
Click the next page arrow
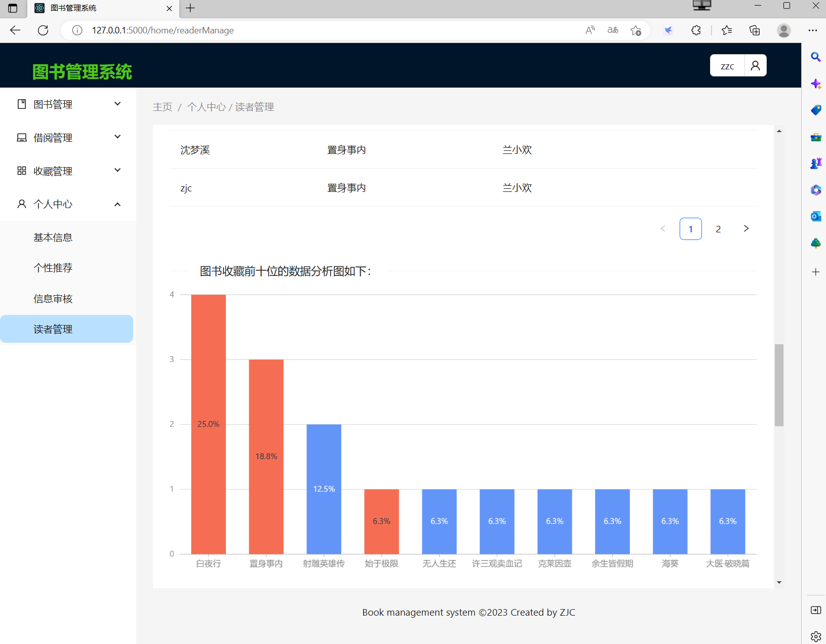tap(746, 229)
